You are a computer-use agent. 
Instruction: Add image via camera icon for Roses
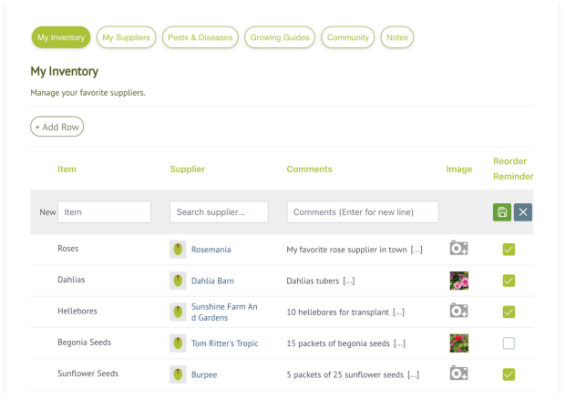[x=459, y=248]
